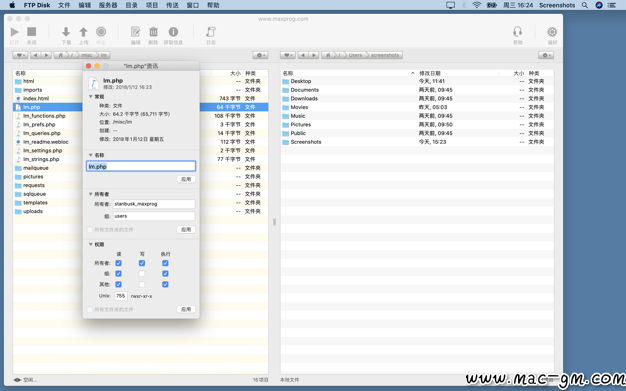Click Apply (应用) in the owner section
The image size is (626, 391).
tap(186, 230)
